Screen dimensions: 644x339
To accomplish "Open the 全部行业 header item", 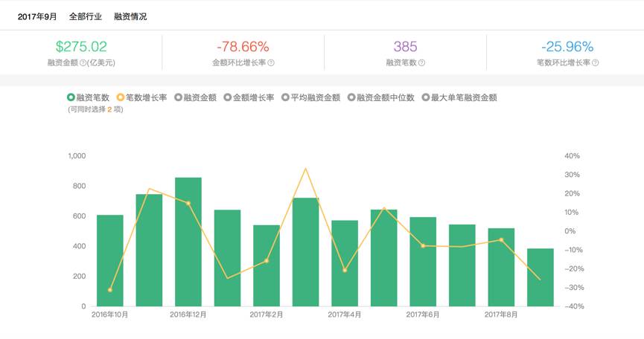I will tap(85, 17).
